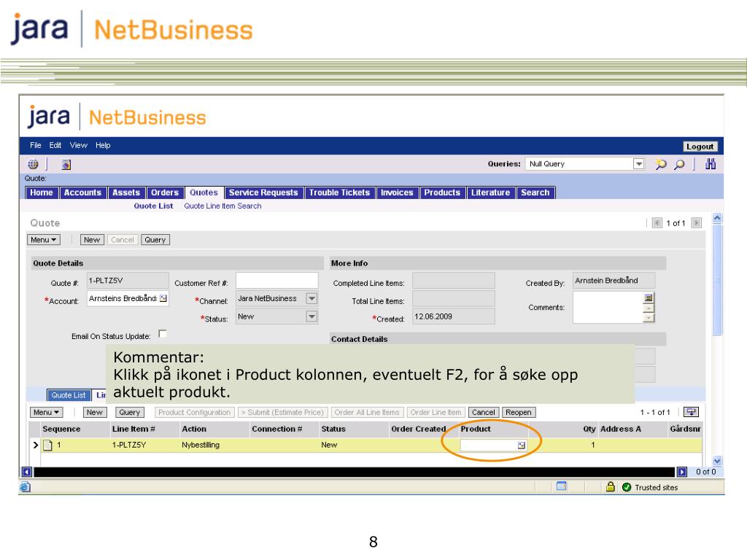Click the Order All Line Items button
This screenshot has height=560, width=747.
tap(367, 413)
